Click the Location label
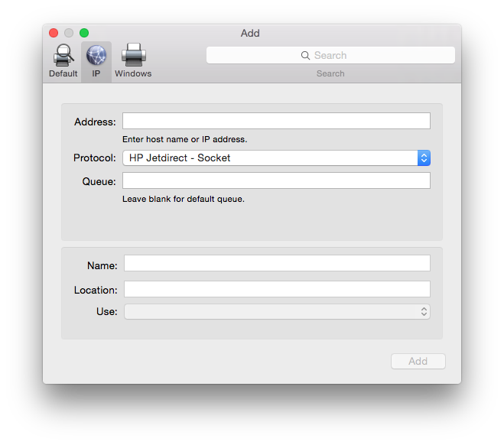The width and height of the screenshot is (504, 445). coord(96,291)
